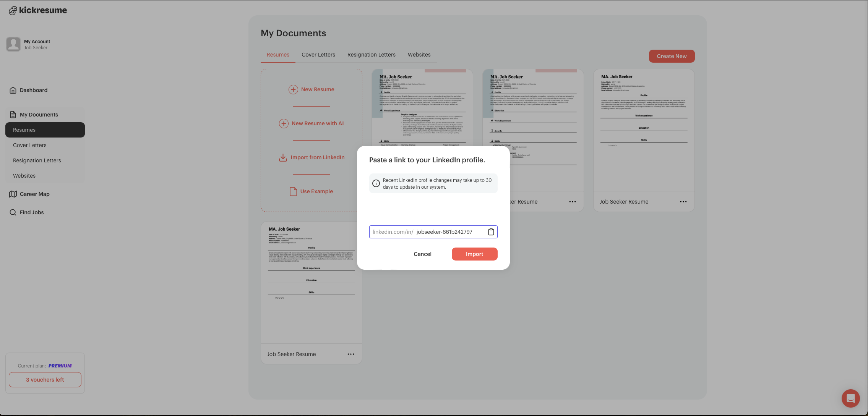868x416 pixels.
Task: Expand the My Documents sidebar section
Action: (x=39, y=115)
